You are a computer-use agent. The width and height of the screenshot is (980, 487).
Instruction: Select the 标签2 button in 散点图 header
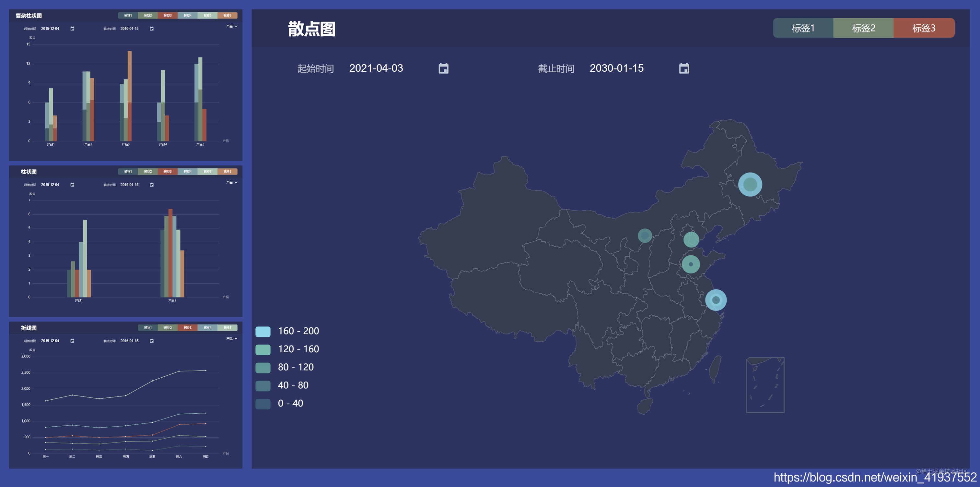point(863,28)
